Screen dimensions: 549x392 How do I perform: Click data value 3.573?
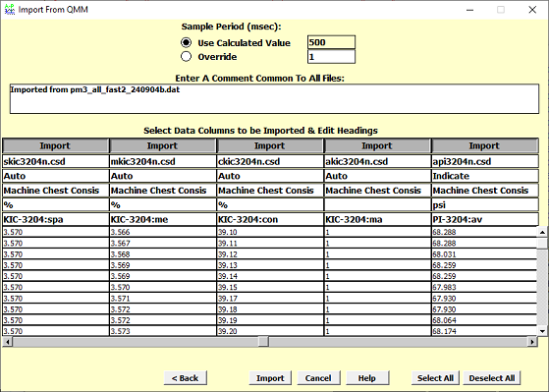click(162, 331)
